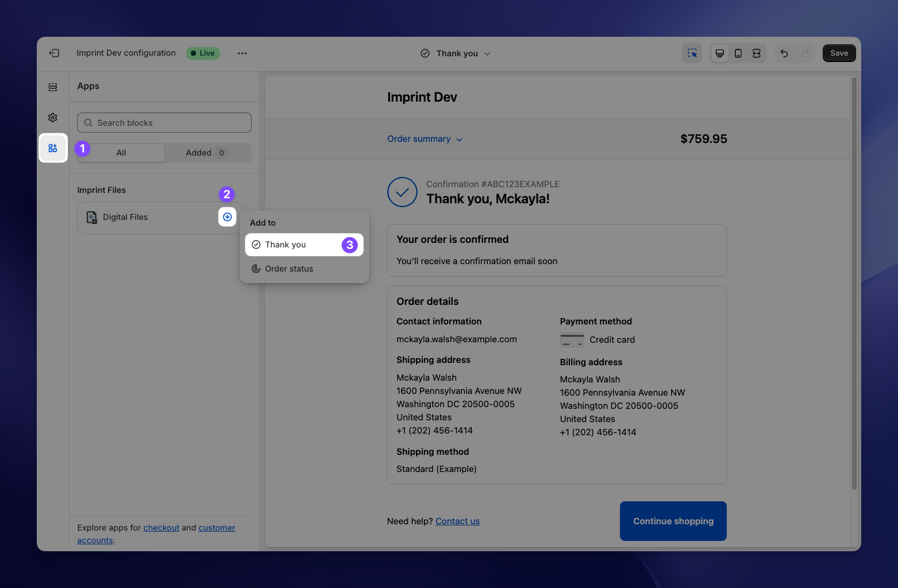The height and width of the screenshot is (588, 898).
Task: Click the undo arrow icon
Action: click(784, 53)
